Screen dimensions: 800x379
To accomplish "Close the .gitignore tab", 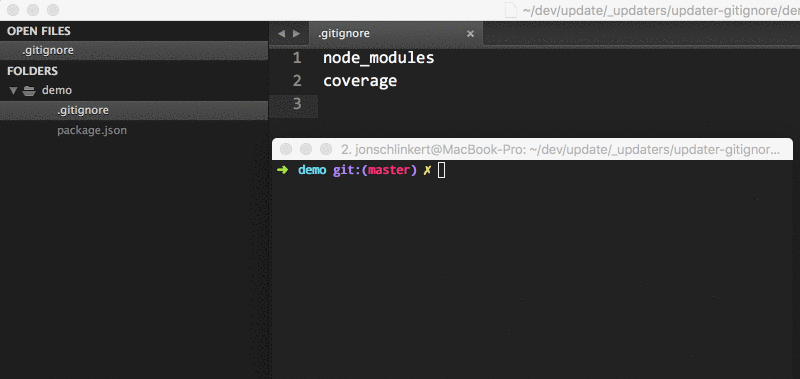I will pyautogui.click(x=470, y=34).
